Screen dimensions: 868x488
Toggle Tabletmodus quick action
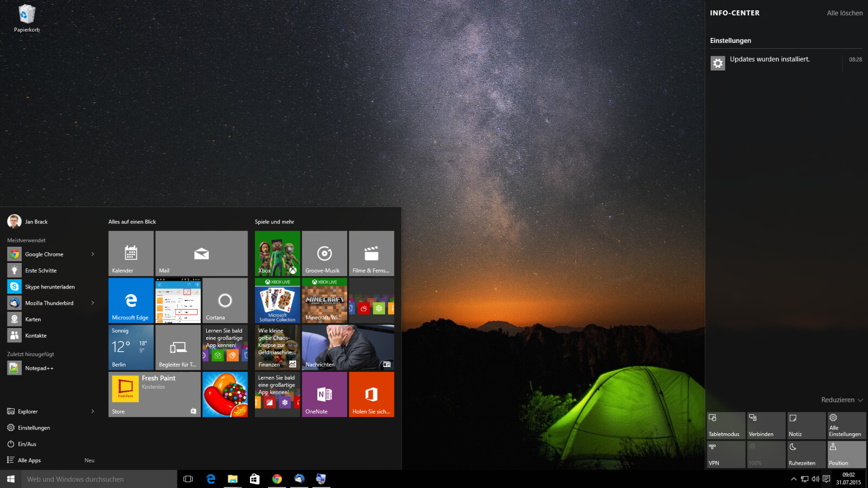click(726, 426)
